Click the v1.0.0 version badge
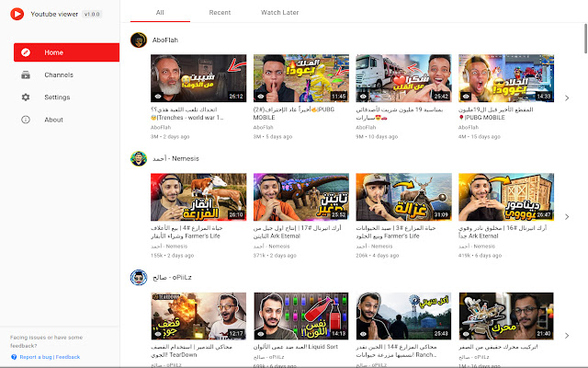 click(x=92, y=15)
